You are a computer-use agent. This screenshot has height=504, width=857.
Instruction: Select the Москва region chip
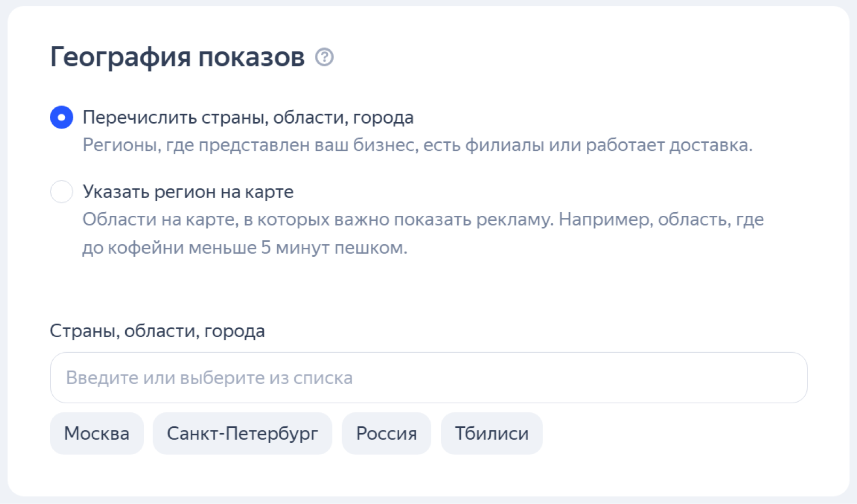pos(96,433)
